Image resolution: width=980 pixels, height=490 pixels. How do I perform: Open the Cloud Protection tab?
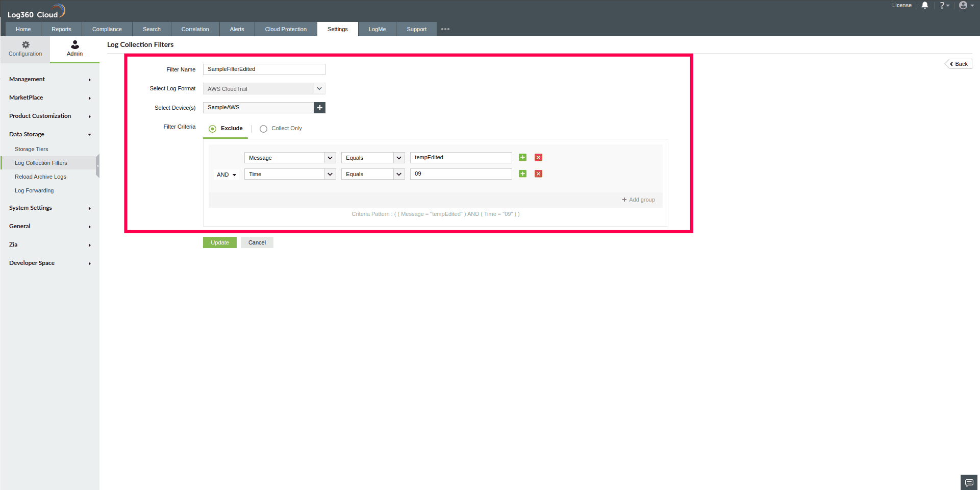[285, 29]
